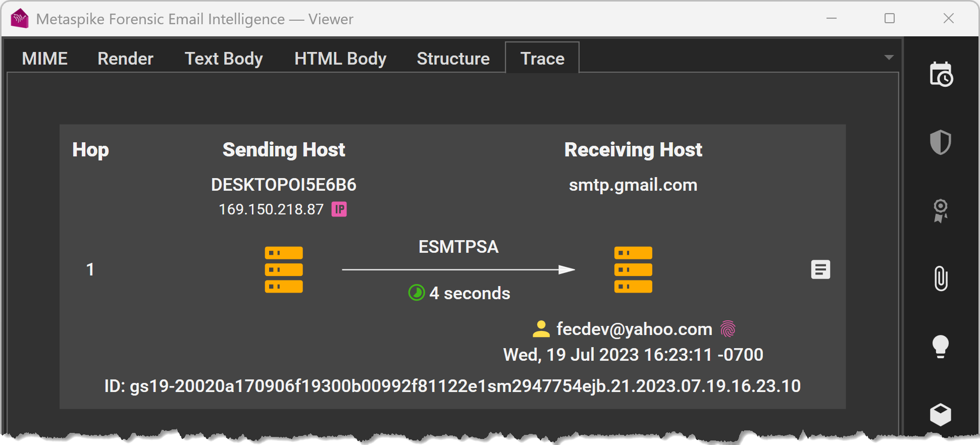Click the fecdev@yahoo.com address
Image resolution: width=980 pixels, height=445 pixels.
pos(634,329)
